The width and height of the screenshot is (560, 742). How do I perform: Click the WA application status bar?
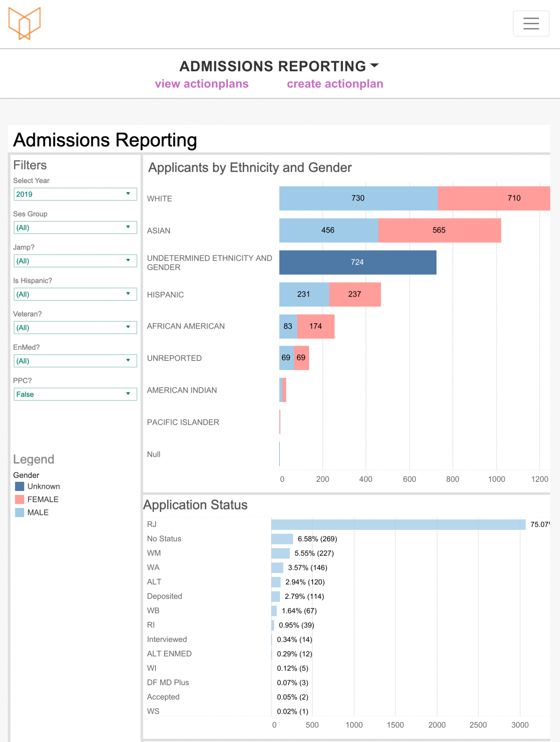point(277,568)
